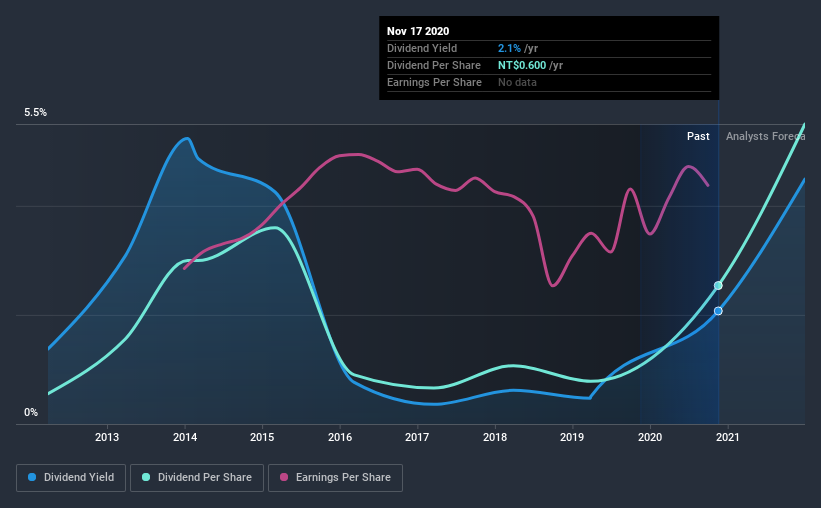Click the teal Dividend Per Share legend dot
This screenshot has width=821, height=508.
coord(146,477)
